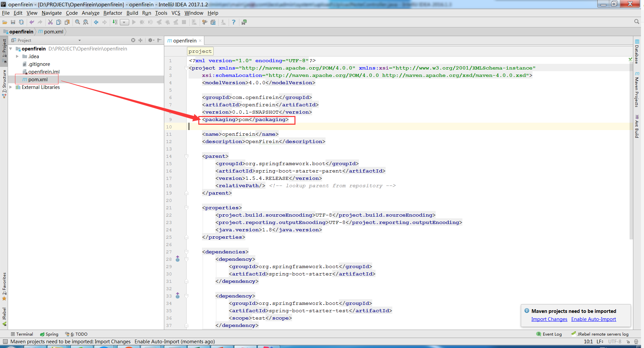Click the Scroll from Source target icon

tap(133, 40)
